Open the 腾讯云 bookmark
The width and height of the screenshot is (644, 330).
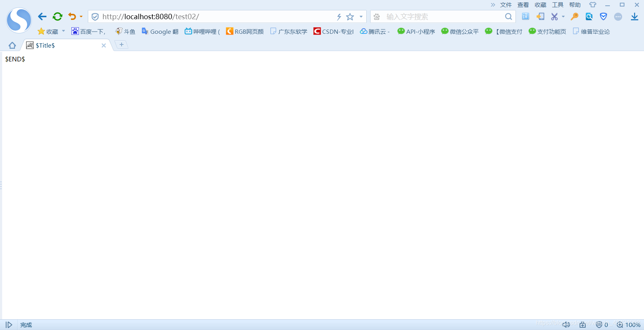[375, 31]
